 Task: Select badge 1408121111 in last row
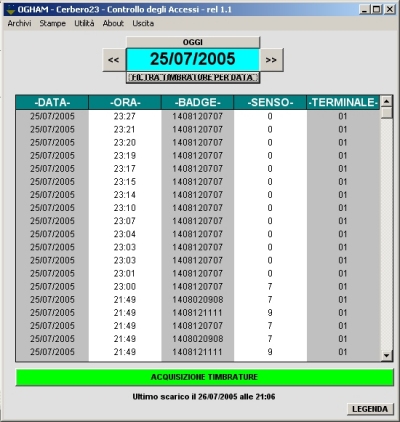click(198, 352)
